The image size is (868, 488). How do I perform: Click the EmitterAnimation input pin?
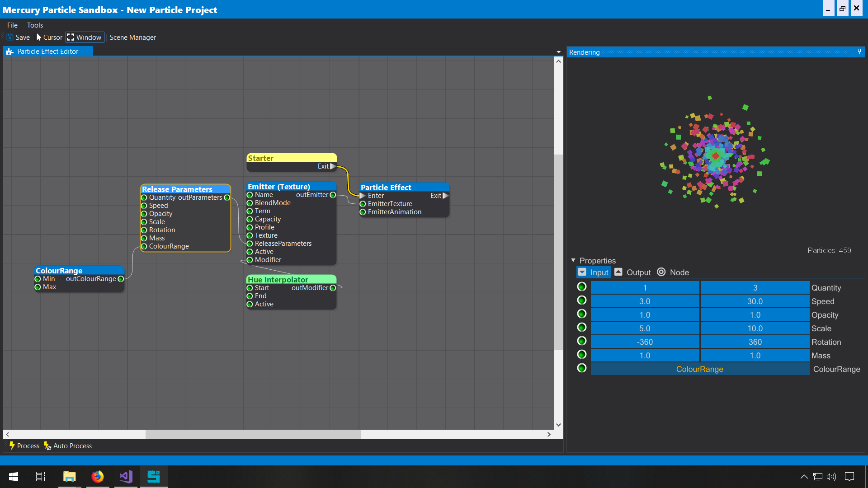pyautogui.click(x=363, y=212)
